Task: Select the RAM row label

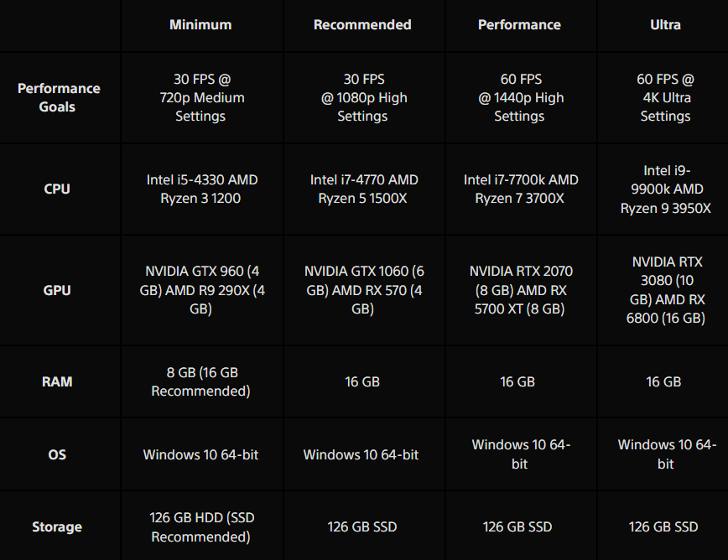Action: [x=57, y=381]
